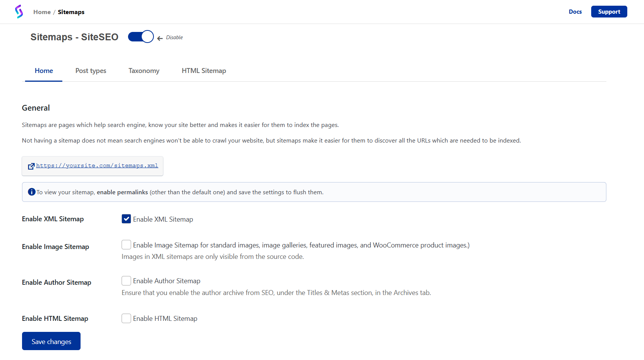This screenshot has width=644, height=360.
Task: Click the author archive hint text
Action: [x=276, y=293]
